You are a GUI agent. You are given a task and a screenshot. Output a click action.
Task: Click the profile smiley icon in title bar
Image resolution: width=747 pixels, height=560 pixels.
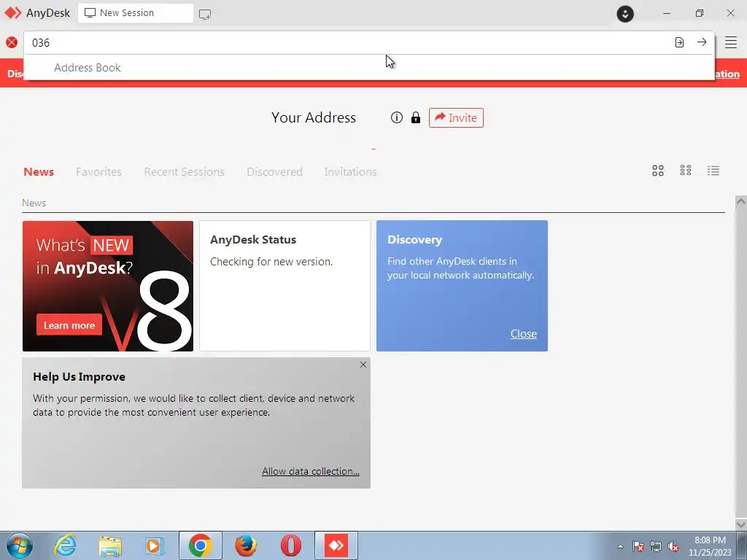click(625, 13)
